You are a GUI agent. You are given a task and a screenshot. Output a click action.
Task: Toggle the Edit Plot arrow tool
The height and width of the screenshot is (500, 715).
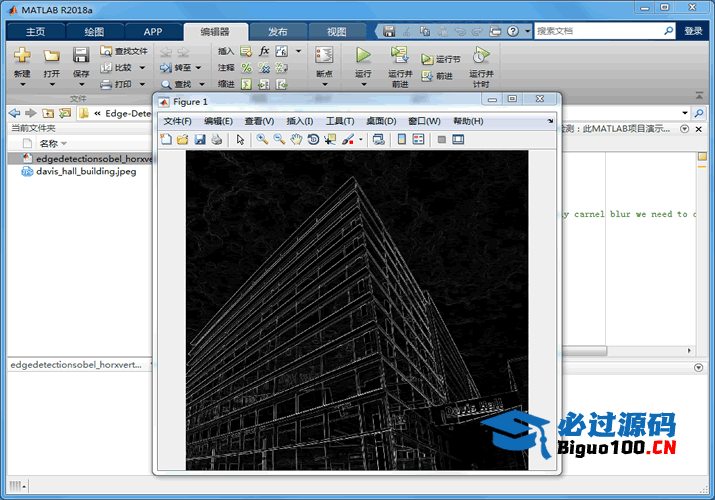(240, 139)
